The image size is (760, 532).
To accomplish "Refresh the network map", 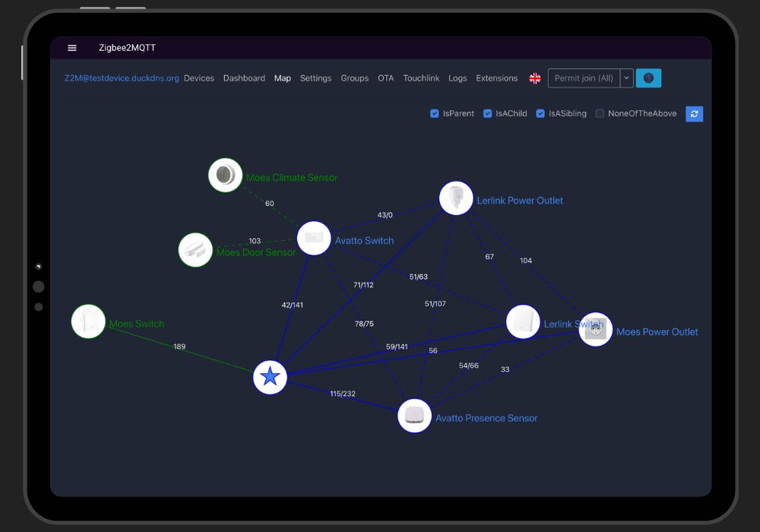I will coord(694,114).
